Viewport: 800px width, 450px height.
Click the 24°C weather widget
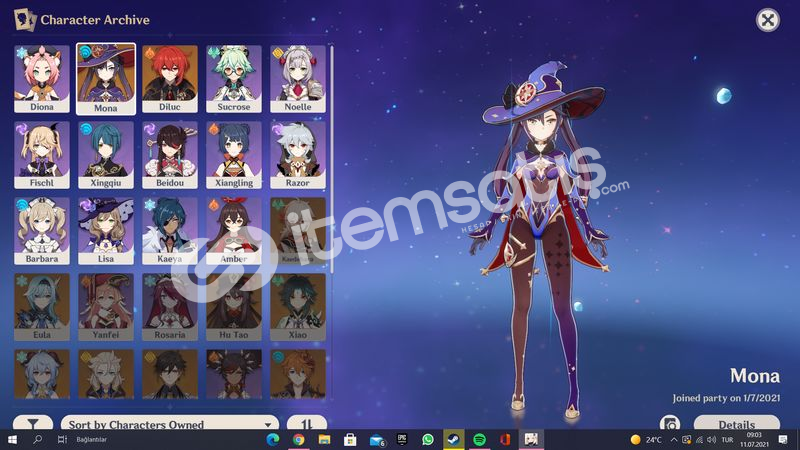tap(646, 439)
